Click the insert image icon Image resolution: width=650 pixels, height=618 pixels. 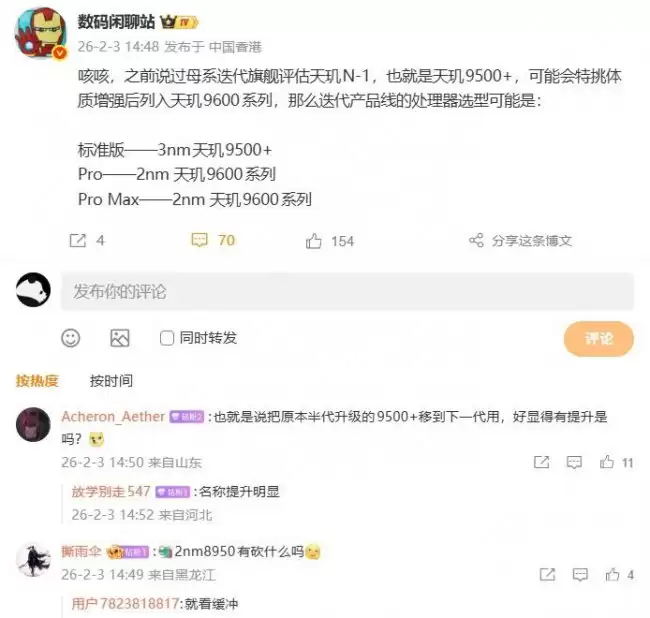[120, 338]
